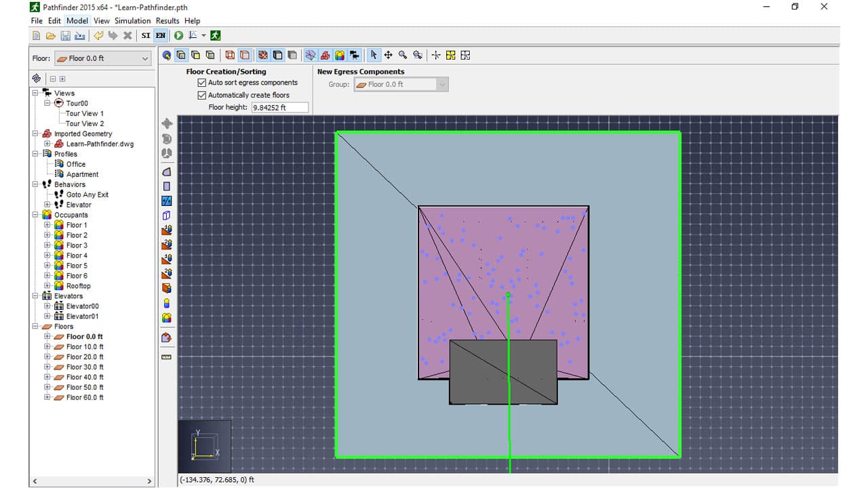Image resolution: width=868 pixels, height=488 pixels.
Task: Expand the Elevator00 tree node
Action: (47, 306)
